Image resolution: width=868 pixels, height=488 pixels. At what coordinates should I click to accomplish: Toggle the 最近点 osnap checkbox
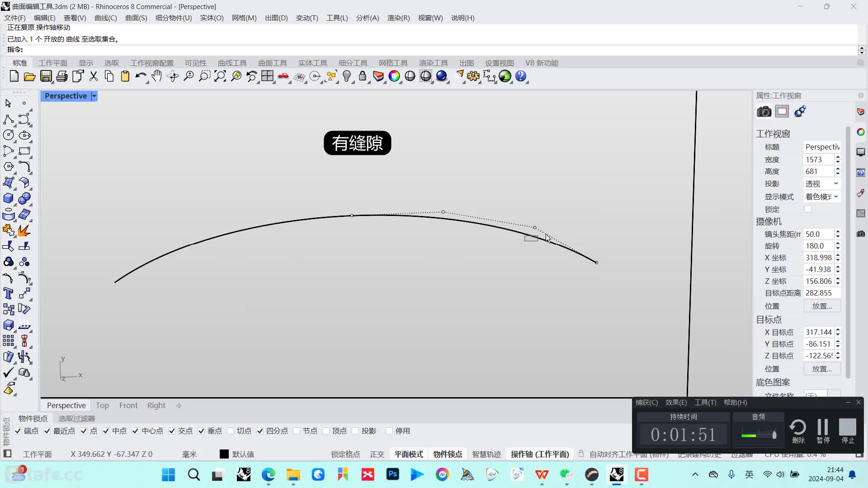[x=47, y=431]
